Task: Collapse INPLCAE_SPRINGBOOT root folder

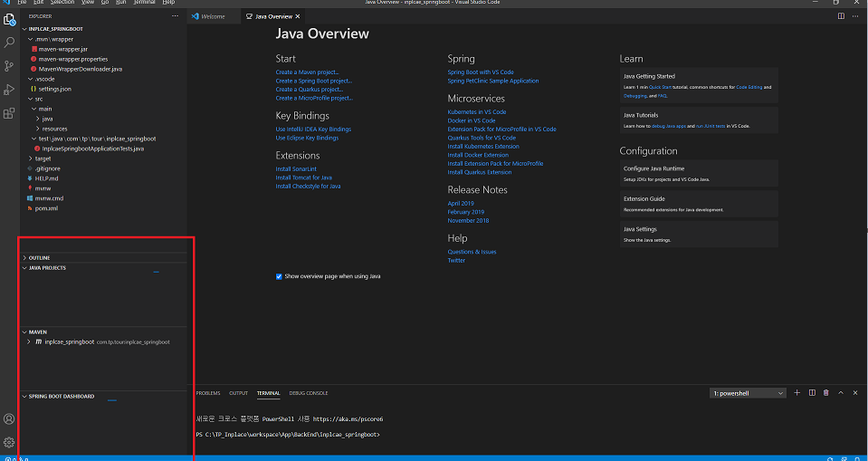Action: pos(25,29)
